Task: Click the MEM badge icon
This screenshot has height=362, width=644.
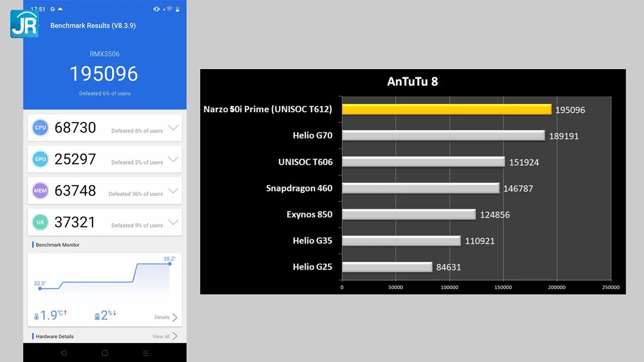Action: point(41,191)
